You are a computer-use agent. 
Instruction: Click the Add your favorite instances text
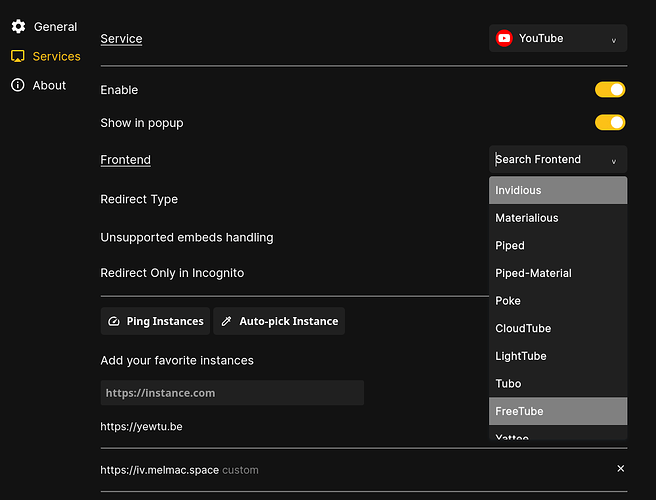coord(177,360)
